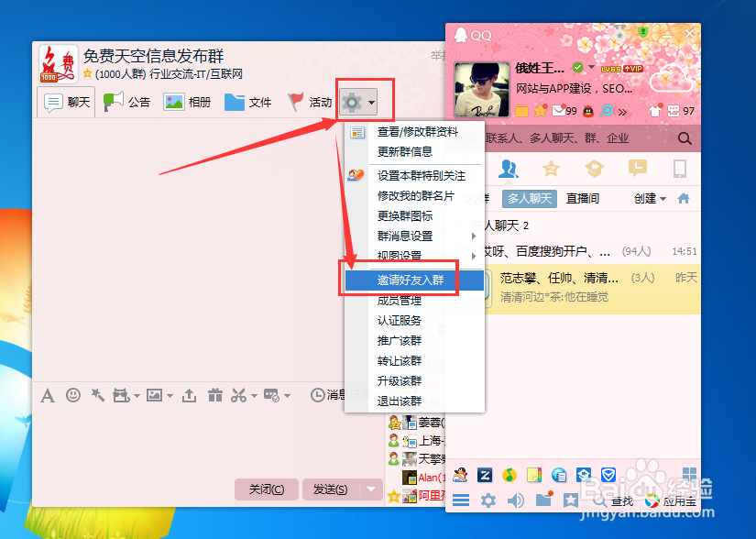The width and height of the screenshot is (756, 539).
Task: Click the blue shield security icon
Action: [x=608, y=476]
